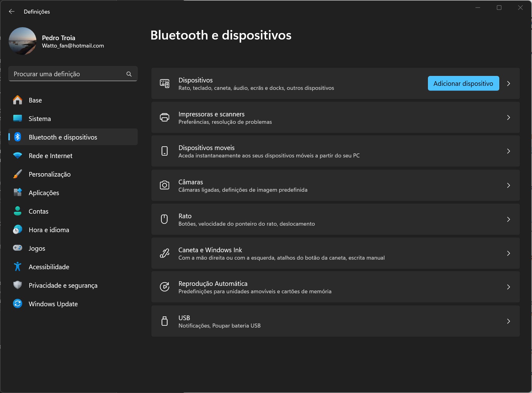The height and width of the screenshot is (393, 532).
Task: Click the USB drive icon
Action: coord(165,321)
